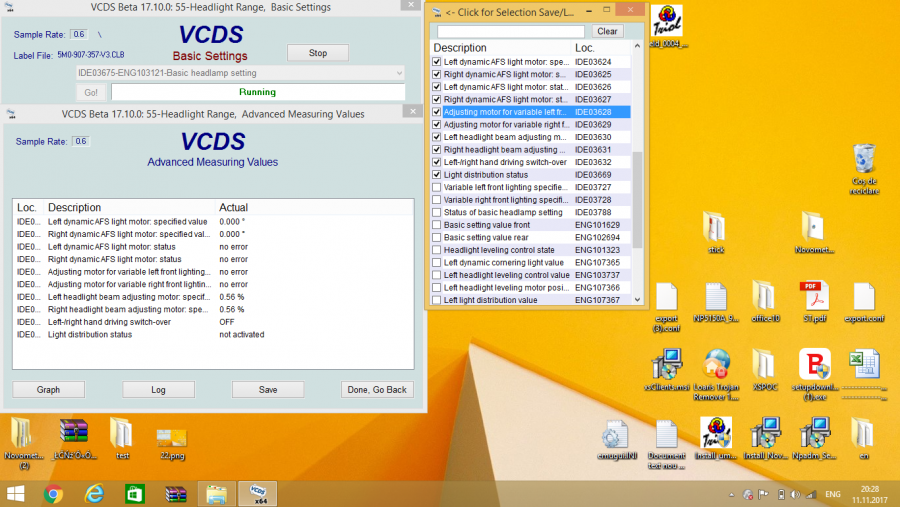This screenshot has height=507, width=900.
Task: Open WinRAR from the taskbar
Action: (176, 492)
